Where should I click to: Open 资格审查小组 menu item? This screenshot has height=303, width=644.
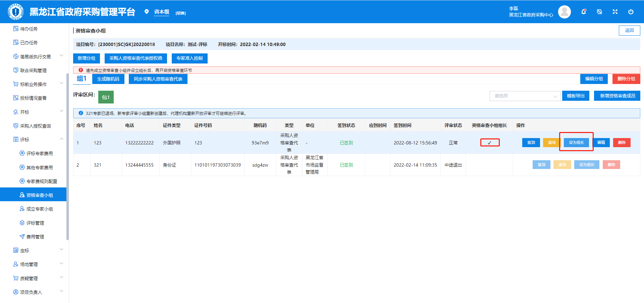click(33, 195)
